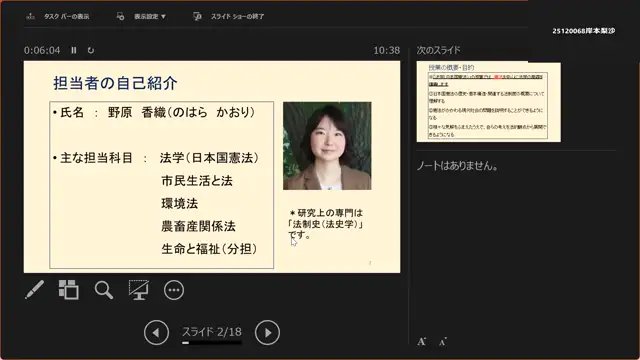This screenshot has height=360, width=640.
Task: Click the slide title 担当者の自己紹介
Action: [115, 83]
